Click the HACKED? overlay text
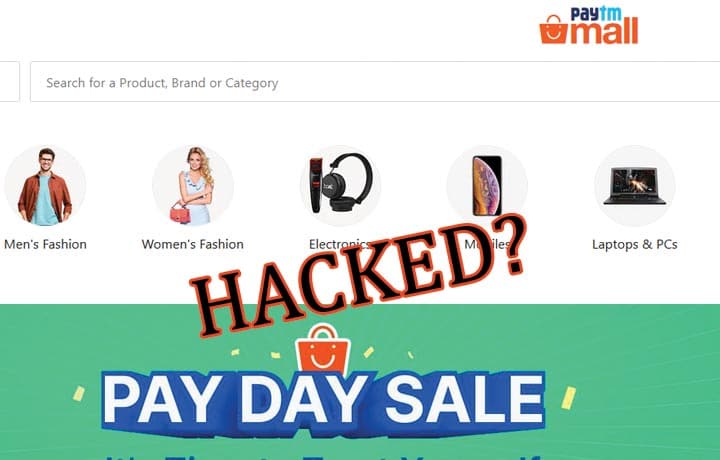 pos(358,275)
